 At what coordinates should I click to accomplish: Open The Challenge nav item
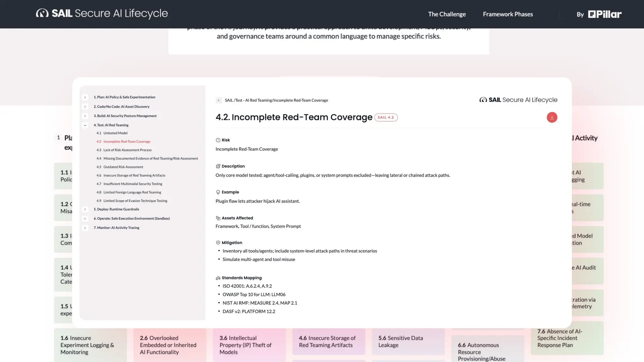click(447, 14)
